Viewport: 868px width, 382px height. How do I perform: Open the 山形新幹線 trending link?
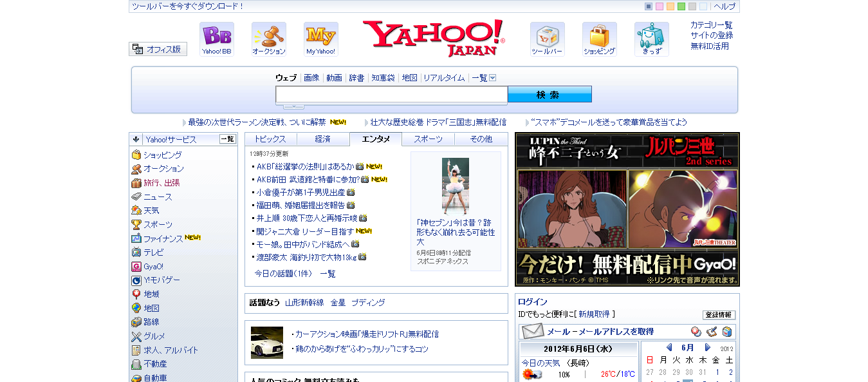(304, 303)
